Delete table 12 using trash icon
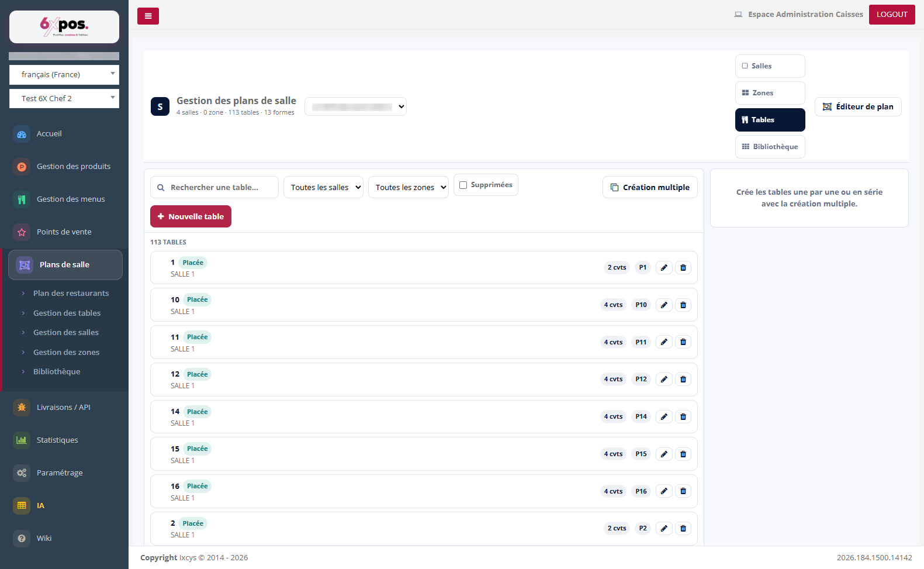The width and height of the screenshot is (924, 569). click(x=683, y=380)
